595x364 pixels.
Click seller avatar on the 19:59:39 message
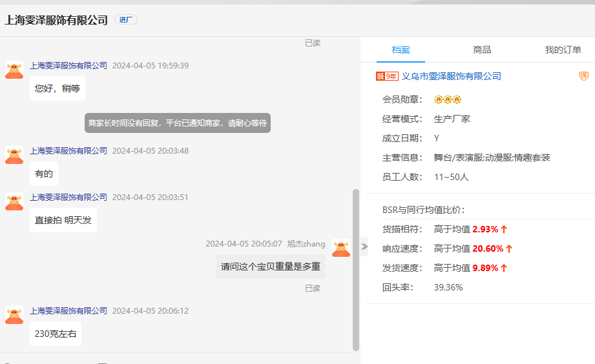click(x=14, y=70)
